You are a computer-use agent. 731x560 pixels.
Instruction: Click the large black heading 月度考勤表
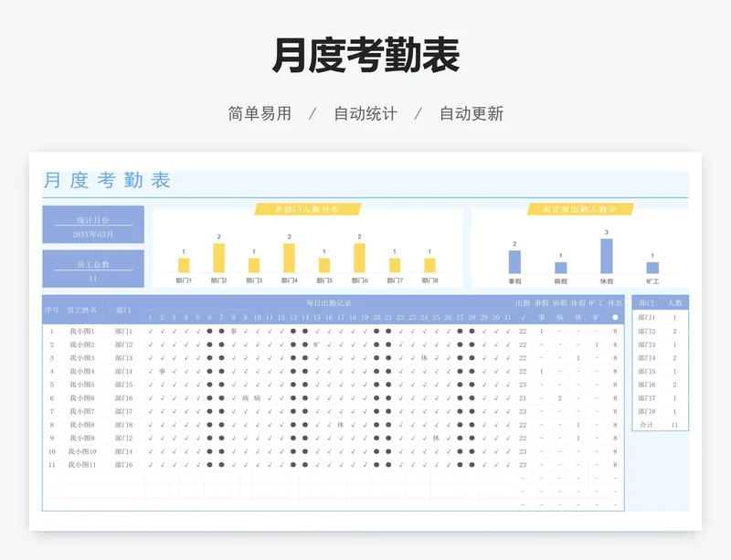[x=366, y=55]
